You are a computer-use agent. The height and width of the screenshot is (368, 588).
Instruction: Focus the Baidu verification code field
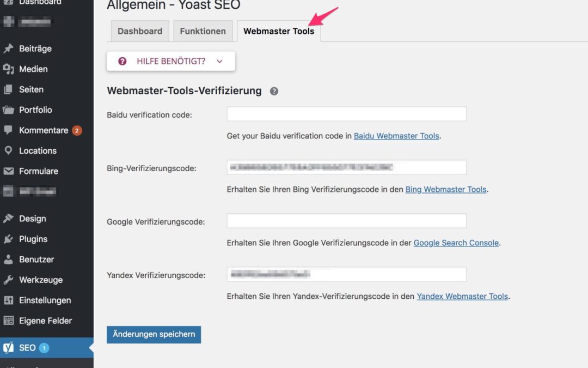tap(346, 114)
